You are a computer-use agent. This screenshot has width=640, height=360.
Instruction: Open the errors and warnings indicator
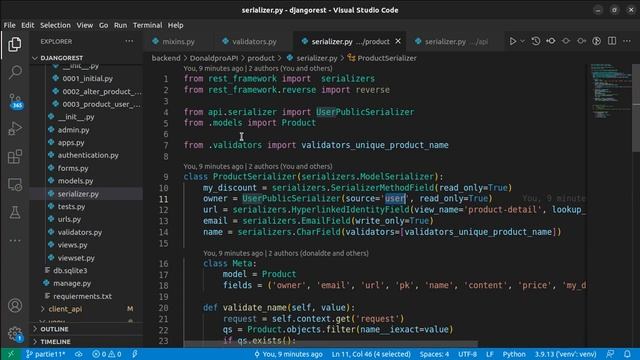point(106,354)
